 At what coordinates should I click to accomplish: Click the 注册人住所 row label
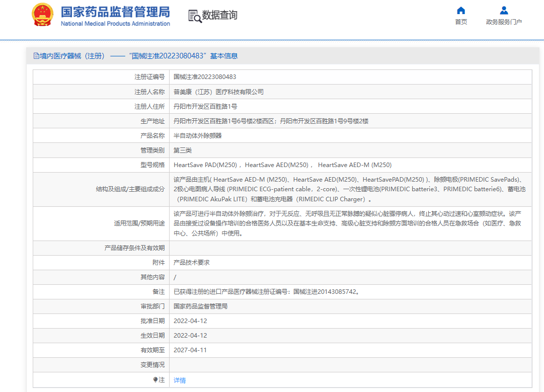tap(149, 107)
